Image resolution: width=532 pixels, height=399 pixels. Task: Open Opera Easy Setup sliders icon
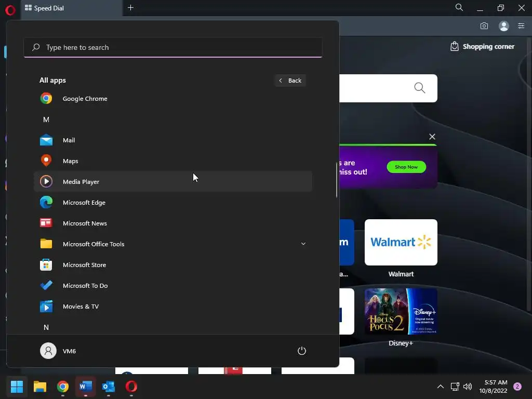[x=521, y=26]
